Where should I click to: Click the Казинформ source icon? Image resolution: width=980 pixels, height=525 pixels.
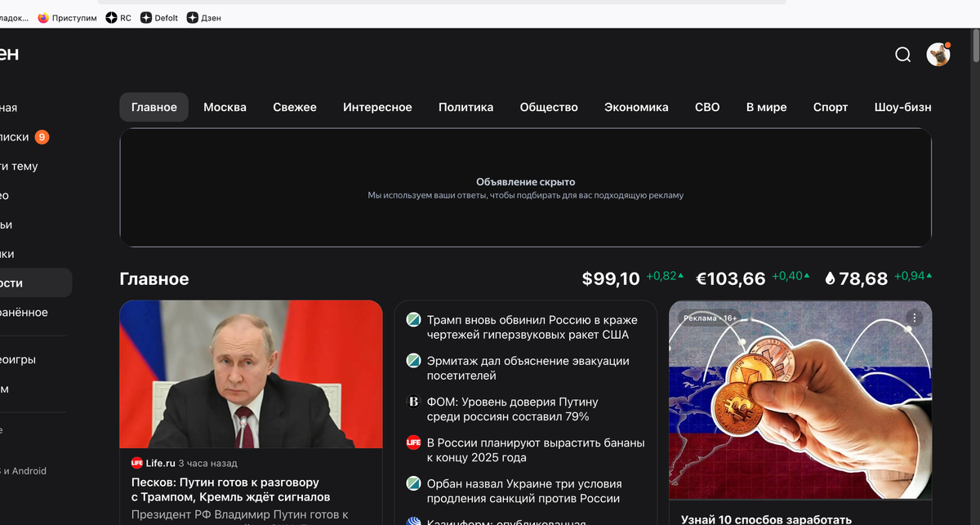click(412, 520)
